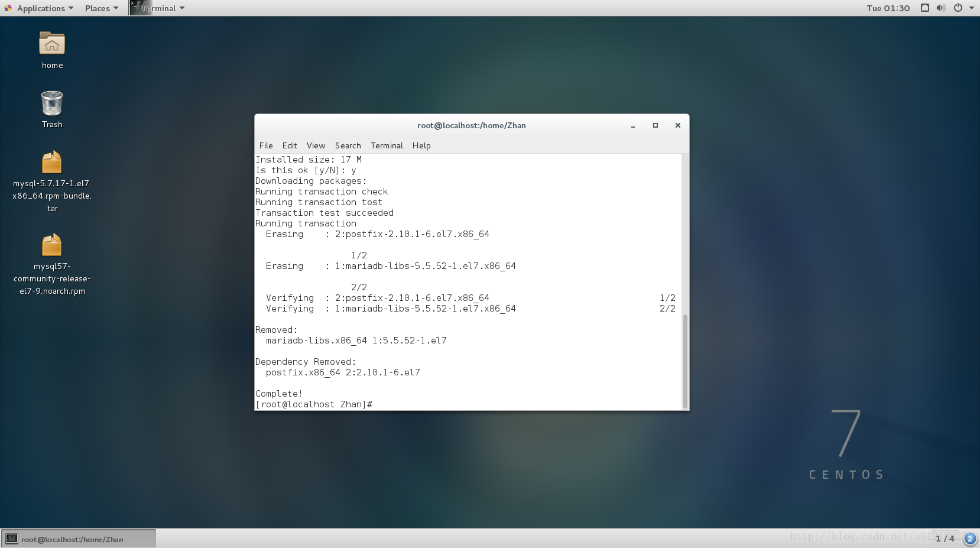Click 'Is this ok [y/N]: y' line
This screenshot has width=980, height=548.
click(306, 170)
